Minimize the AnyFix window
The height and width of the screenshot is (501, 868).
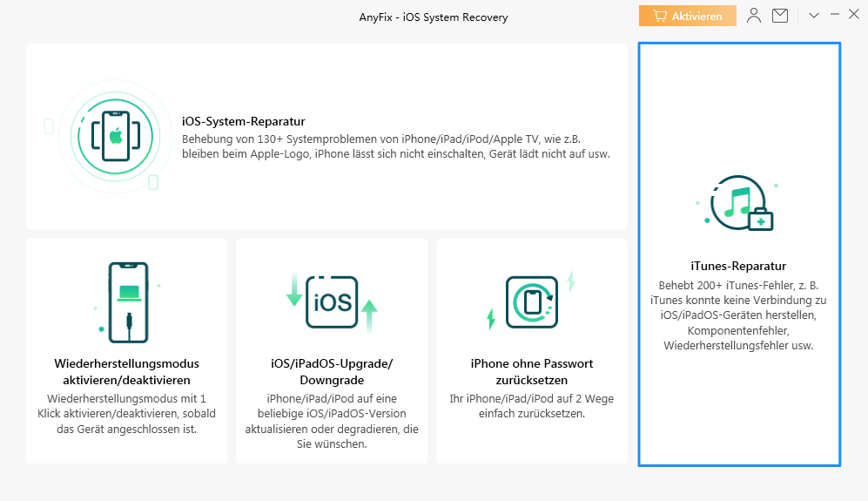coord(835,15)
